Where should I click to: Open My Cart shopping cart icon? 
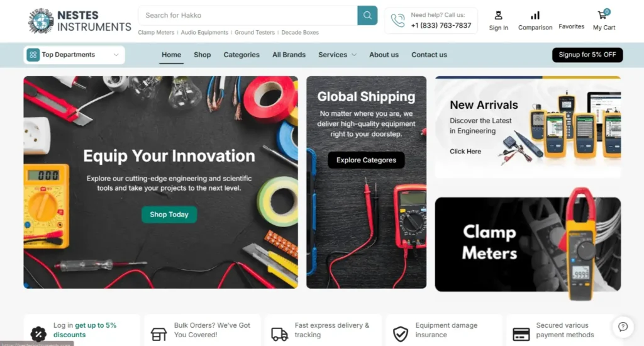pos(603,15)
